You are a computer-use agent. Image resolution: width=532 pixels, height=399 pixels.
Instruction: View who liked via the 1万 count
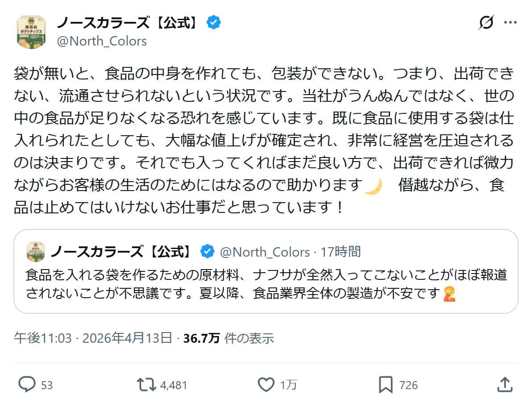coord(290,384)
